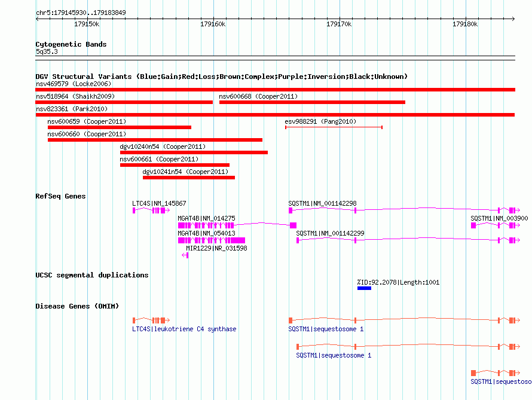Click the DGV Structural Variants track title
The height and width of the screenshot is (400, 532).
pos(222,77)
